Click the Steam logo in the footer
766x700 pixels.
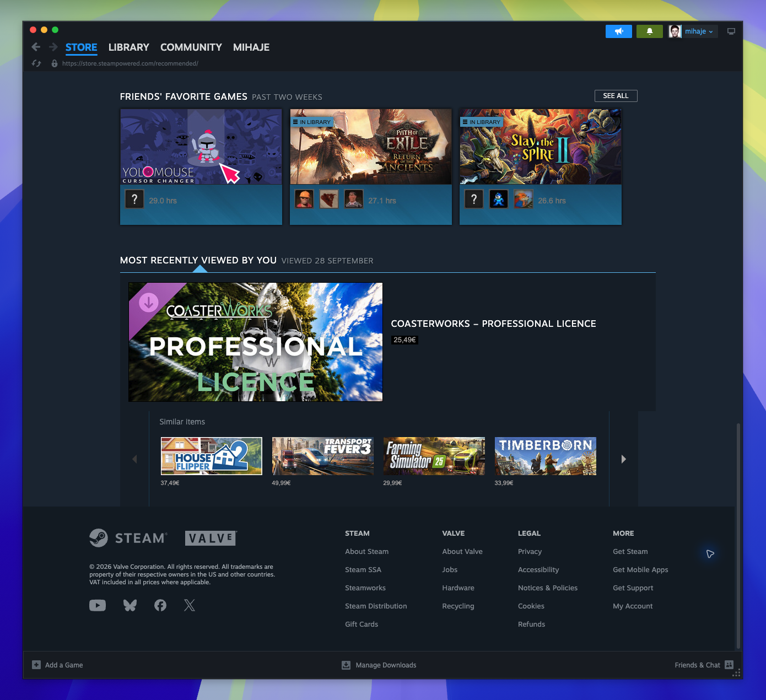128,538
